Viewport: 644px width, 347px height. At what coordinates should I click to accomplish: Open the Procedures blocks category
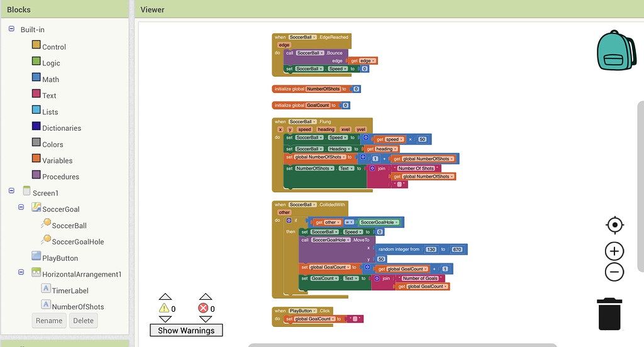tap(60, 177)
